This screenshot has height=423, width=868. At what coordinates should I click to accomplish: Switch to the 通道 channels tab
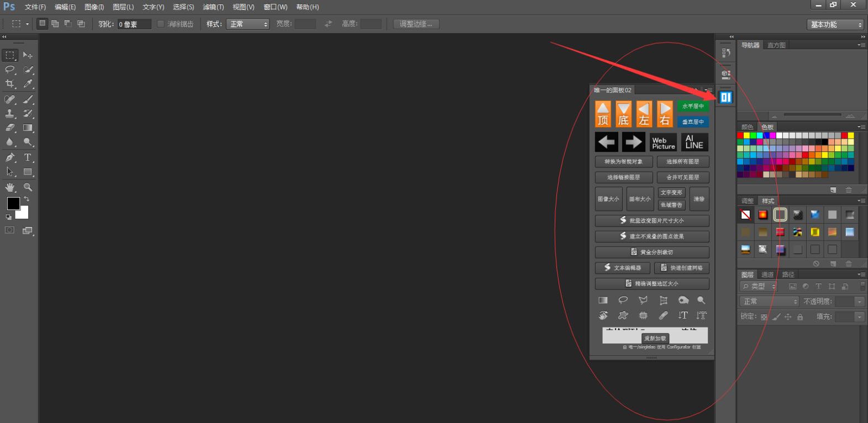(x=767, y=274)
